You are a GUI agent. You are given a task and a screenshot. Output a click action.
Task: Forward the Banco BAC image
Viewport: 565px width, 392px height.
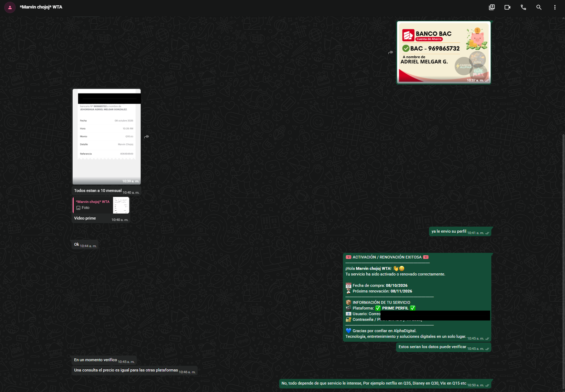coord(390,52)
